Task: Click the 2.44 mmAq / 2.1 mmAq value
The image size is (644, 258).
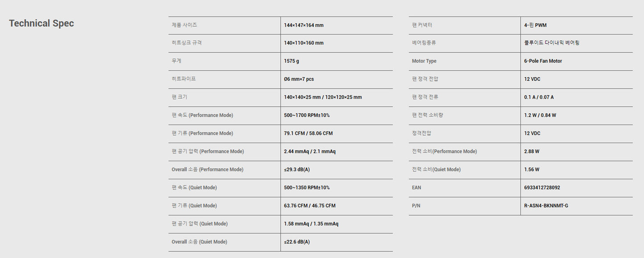Action: tap(309, 152)
